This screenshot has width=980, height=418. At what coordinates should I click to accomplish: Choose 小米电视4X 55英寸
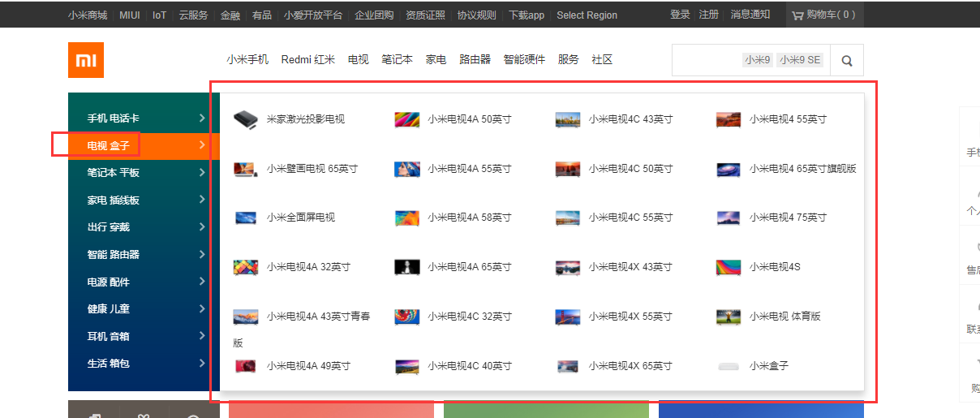point(631,317)
